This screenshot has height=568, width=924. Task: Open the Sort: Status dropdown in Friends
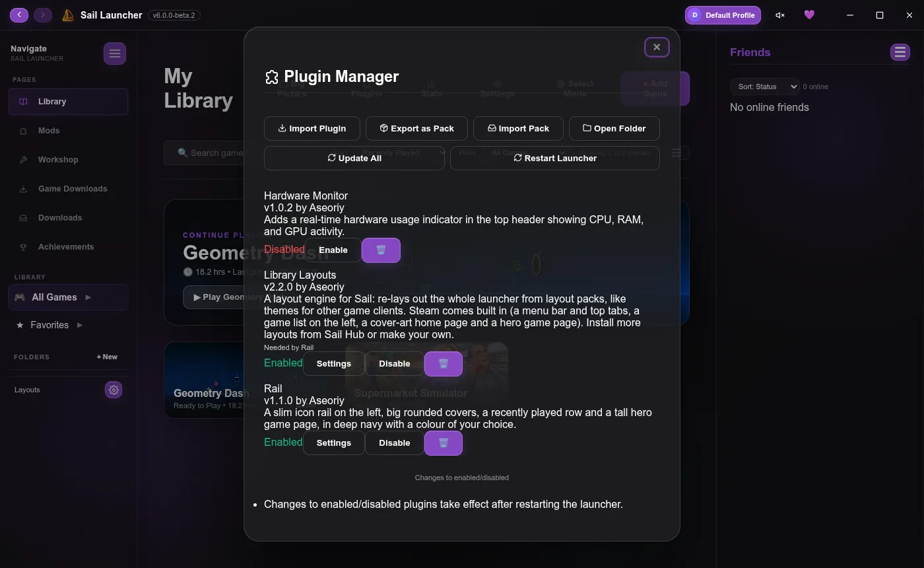[x=764, y=87]
